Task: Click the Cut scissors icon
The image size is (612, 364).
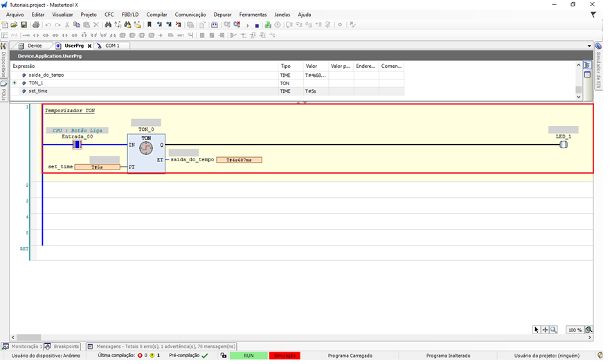Action: click(67, 25)
